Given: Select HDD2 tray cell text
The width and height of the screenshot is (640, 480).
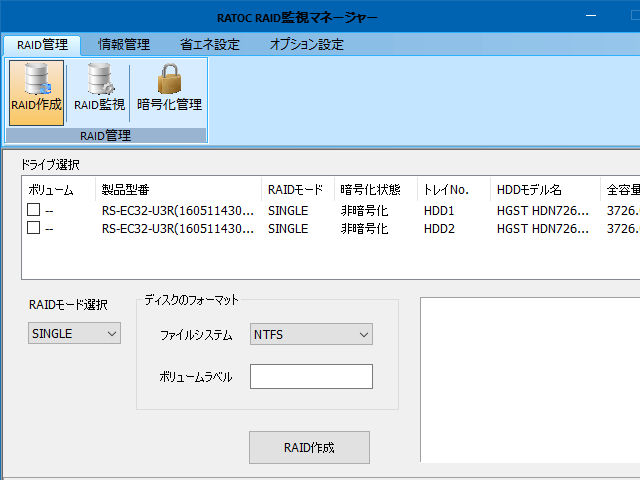Looking at the screenshot, I should pos(439,229).
